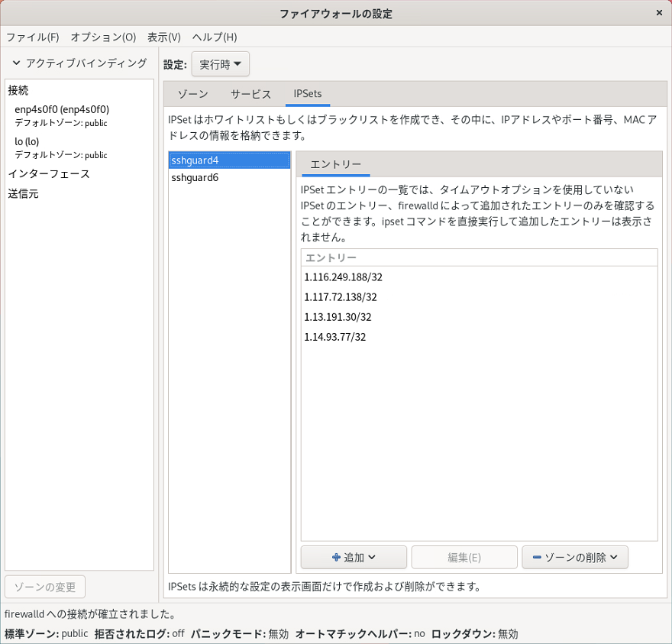
Task: Open the オプション(O) menu
Action: 103,37
